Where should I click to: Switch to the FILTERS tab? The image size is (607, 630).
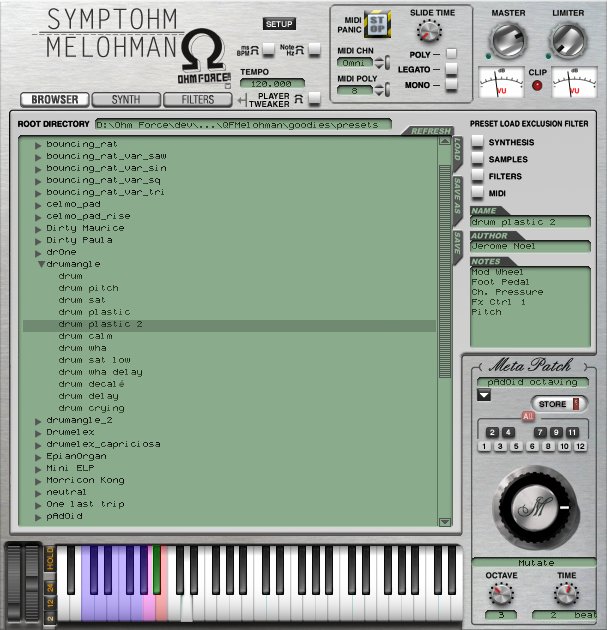coord(198,100)
